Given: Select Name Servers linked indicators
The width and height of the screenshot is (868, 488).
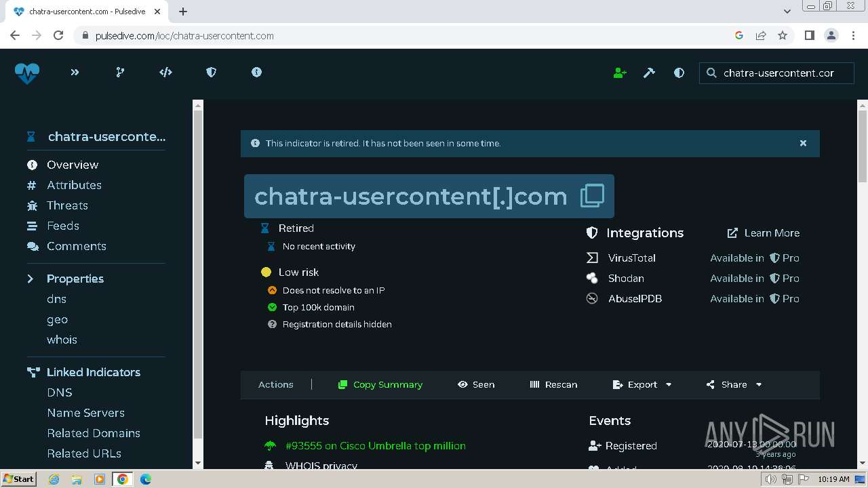Looking at the screenshot, I should click(x=85, y=413).
